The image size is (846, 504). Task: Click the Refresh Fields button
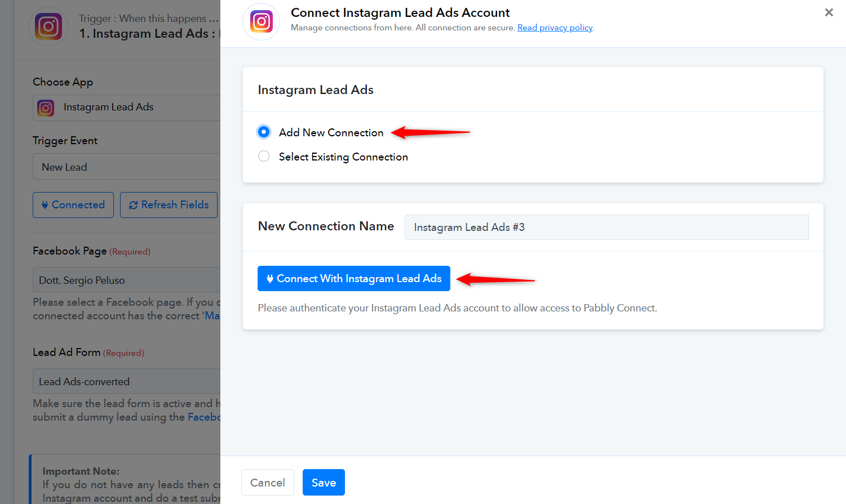point(169,205)
